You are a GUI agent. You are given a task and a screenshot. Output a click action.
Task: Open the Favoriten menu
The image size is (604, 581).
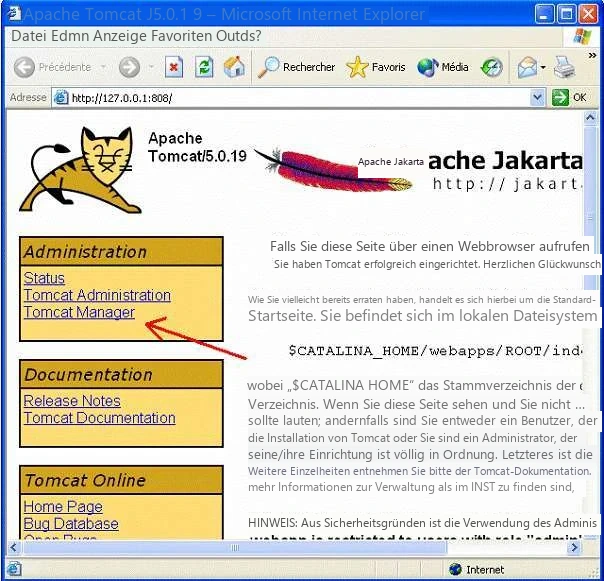181,36
